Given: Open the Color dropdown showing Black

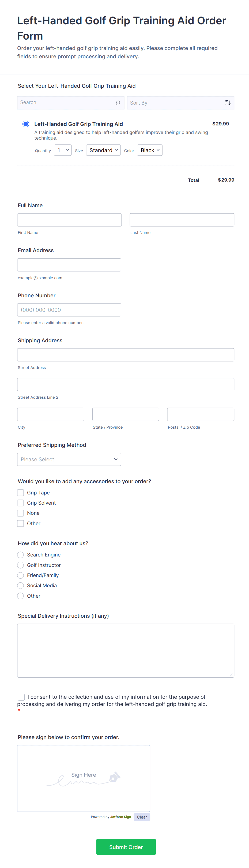Looking at the screenshot, I should coord(149,150).
